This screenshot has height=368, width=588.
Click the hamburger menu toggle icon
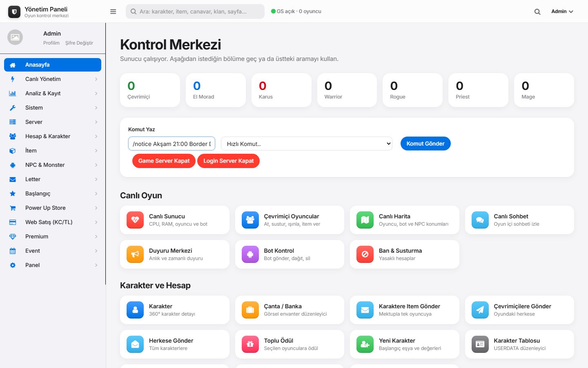[113, 11]
